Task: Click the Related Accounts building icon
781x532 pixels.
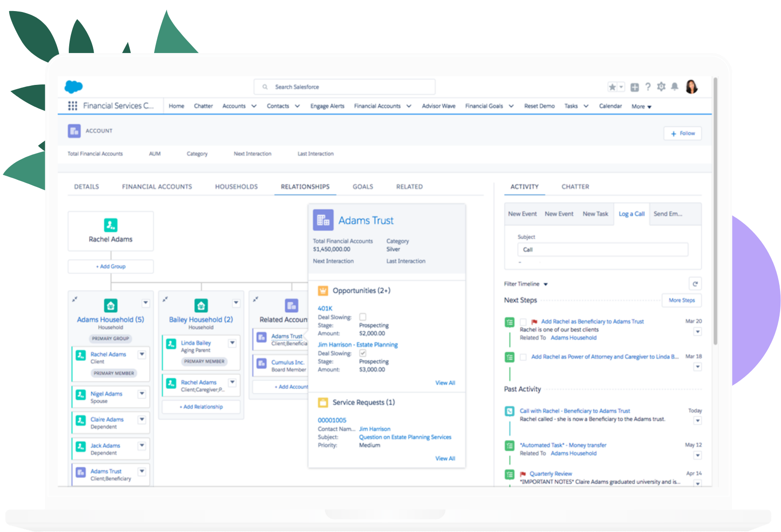Action: 292,305
